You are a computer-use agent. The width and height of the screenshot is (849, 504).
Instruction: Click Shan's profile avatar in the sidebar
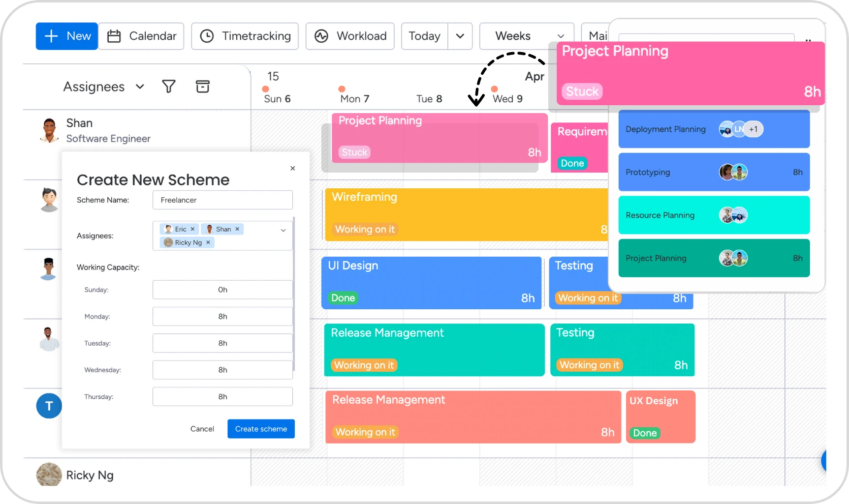click(49, 130)
